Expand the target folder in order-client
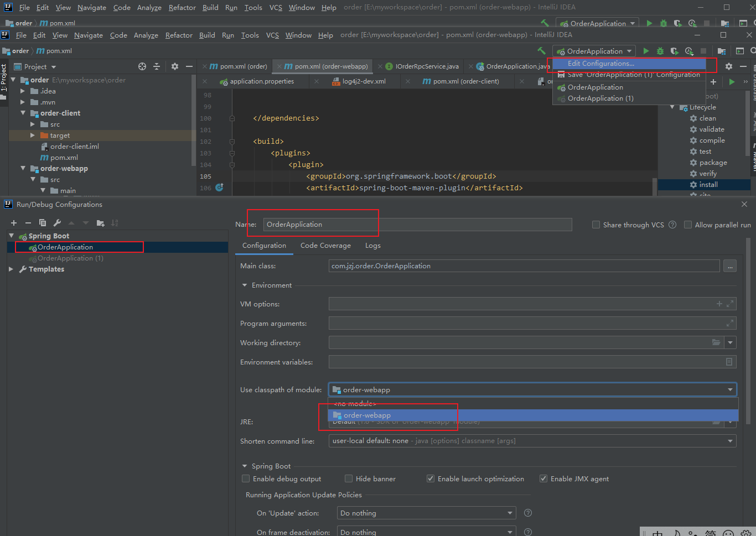 (33, 135)
